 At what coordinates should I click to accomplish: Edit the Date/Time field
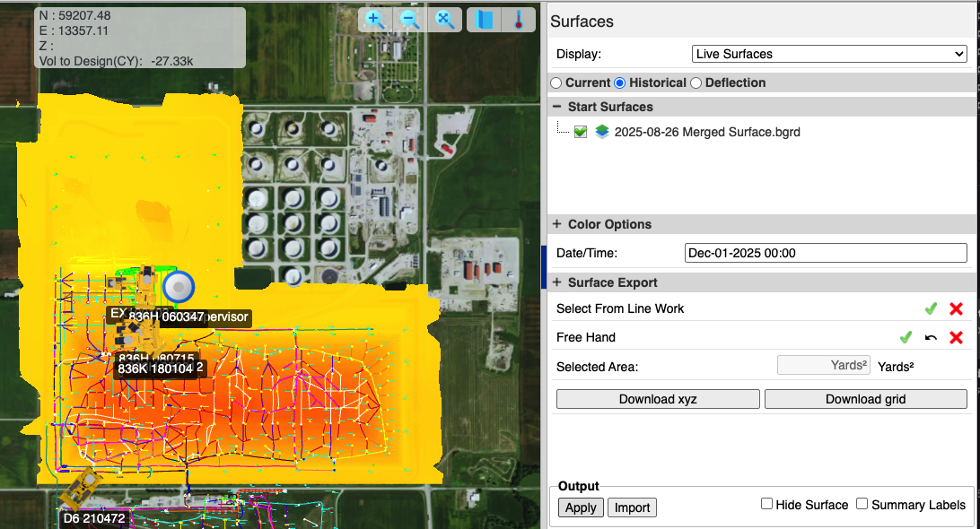pyautogui.click(x=826, y=253)
